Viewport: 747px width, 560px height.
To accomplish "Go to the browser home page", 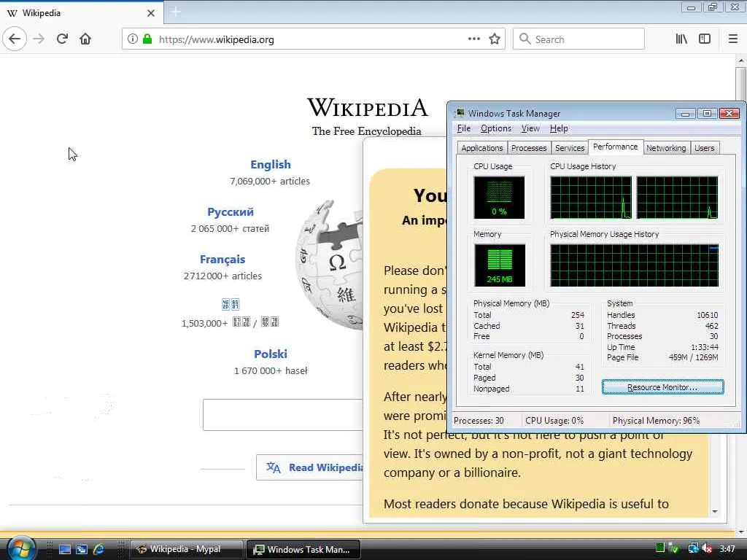I will 85,39.
